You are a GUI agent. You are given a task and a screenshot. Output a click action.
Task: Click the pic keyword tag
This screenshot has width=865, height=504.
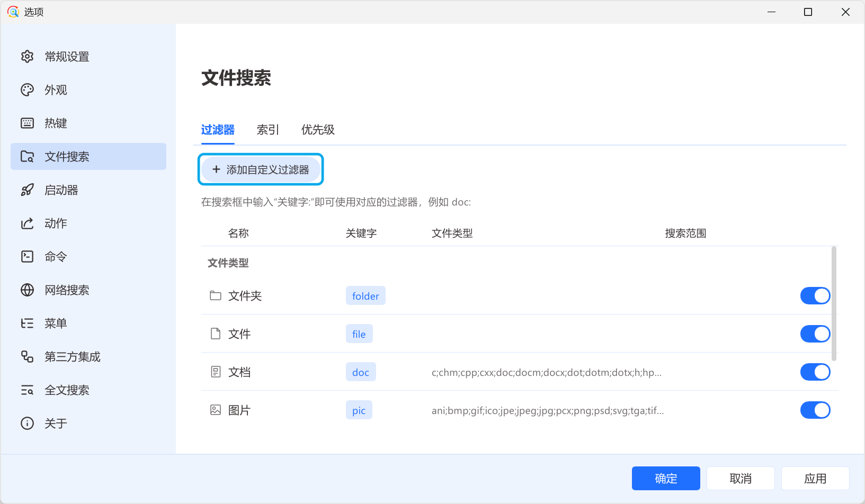[359, 410]
